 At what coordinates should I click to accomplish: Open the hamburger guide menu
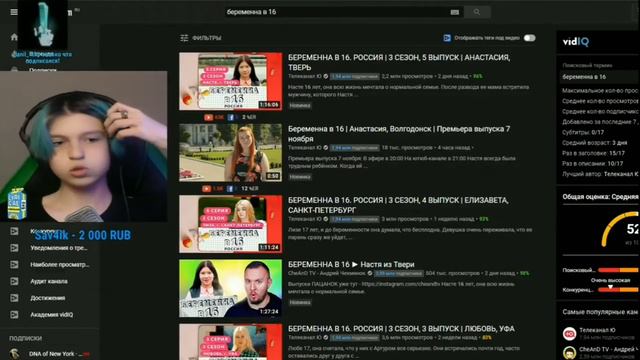[13, 12]
